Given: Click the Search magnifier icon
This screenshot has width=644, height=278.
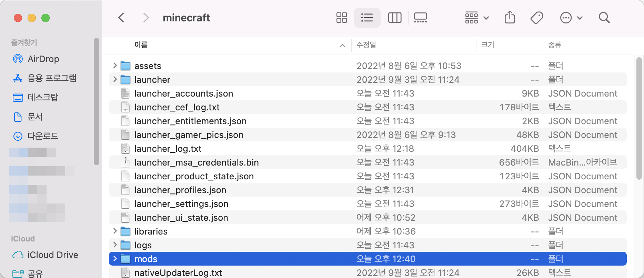Looking at the screenshot, I should 604,18.
